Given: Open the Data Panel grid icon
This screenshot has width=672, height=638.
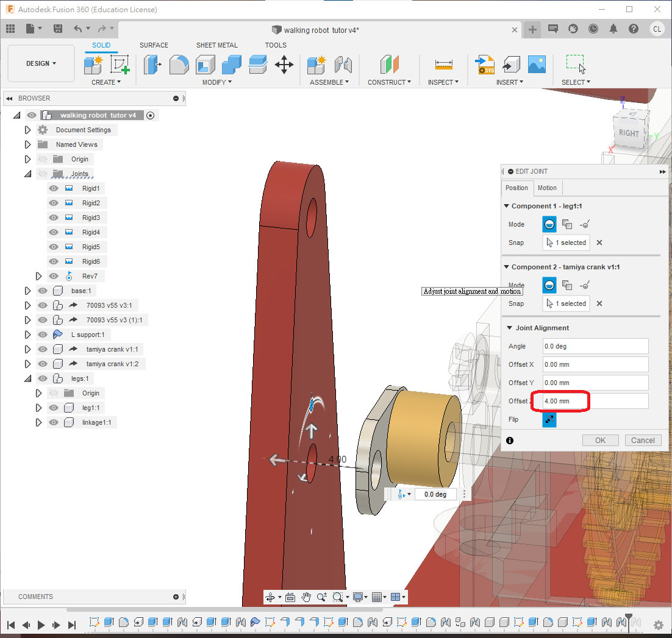Looking at the screenshot, I should pos(10,29).
